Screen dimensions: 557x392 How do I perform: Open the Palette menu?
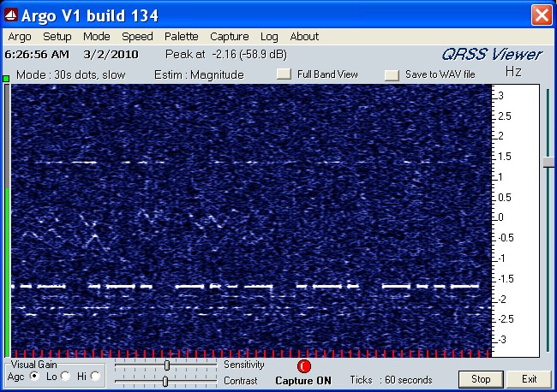coord(182,37)
